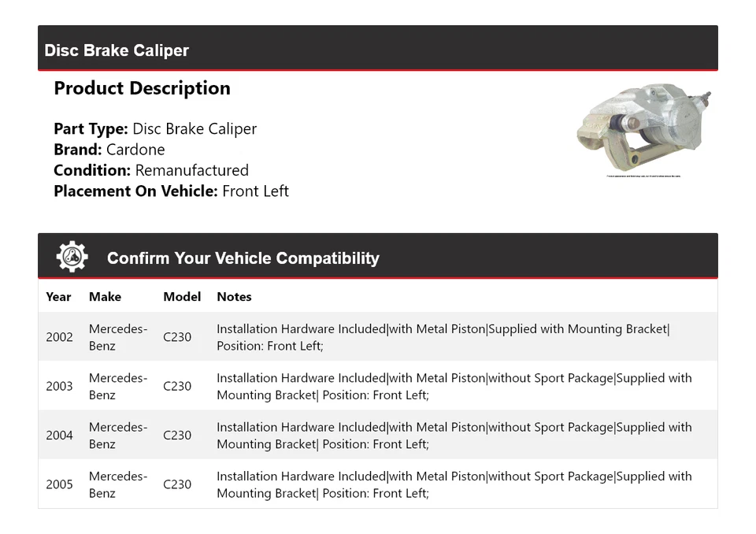Click the Product Description heading
The height and width of the screenshot is (534, 756).
142,88
